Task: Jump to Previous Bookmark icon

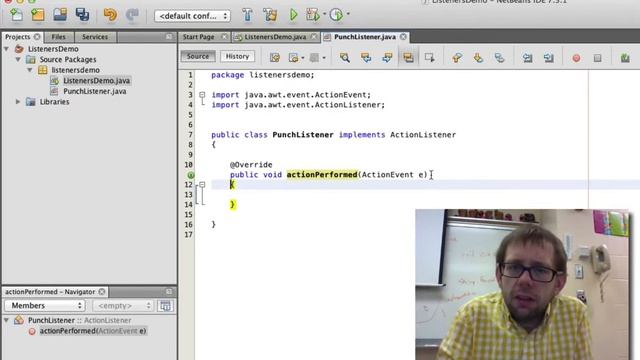Action: point(457,58)
